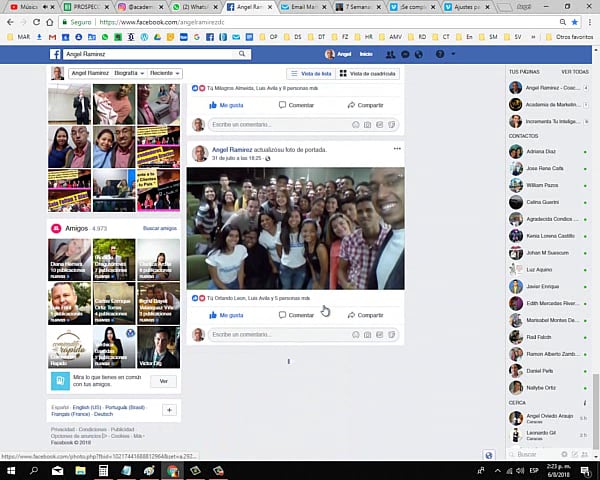Open Calculator from the taskbar
The image size is (600, 480).
[103, 470]
